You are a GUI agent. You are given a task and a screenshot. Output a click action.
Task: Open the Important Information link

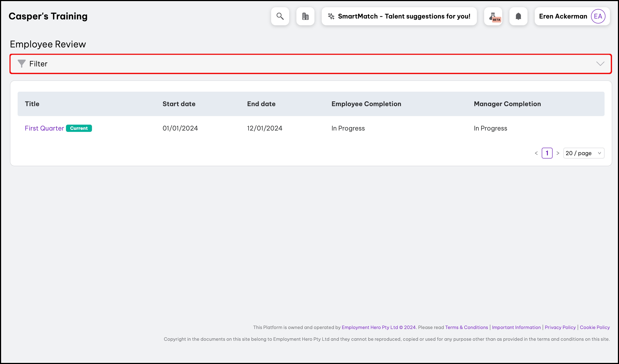point(516,327)
